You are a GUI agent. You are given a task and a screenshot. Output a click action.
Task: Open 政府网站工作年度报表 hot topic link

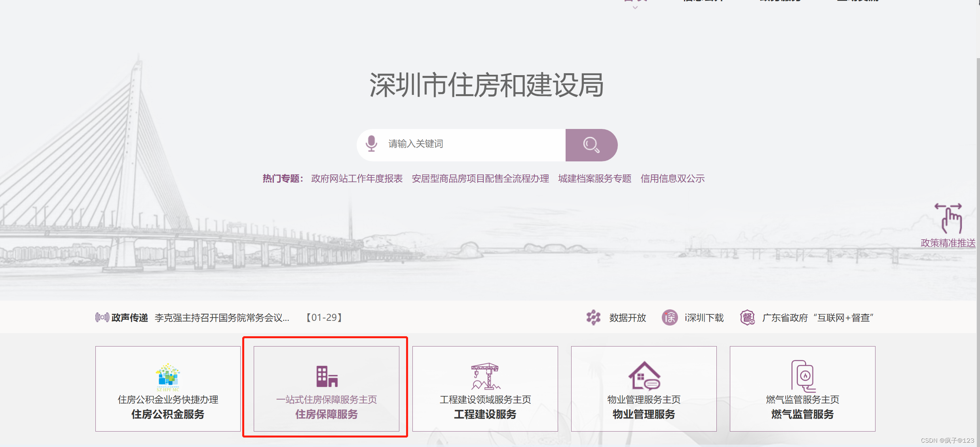tap(357, 179)
